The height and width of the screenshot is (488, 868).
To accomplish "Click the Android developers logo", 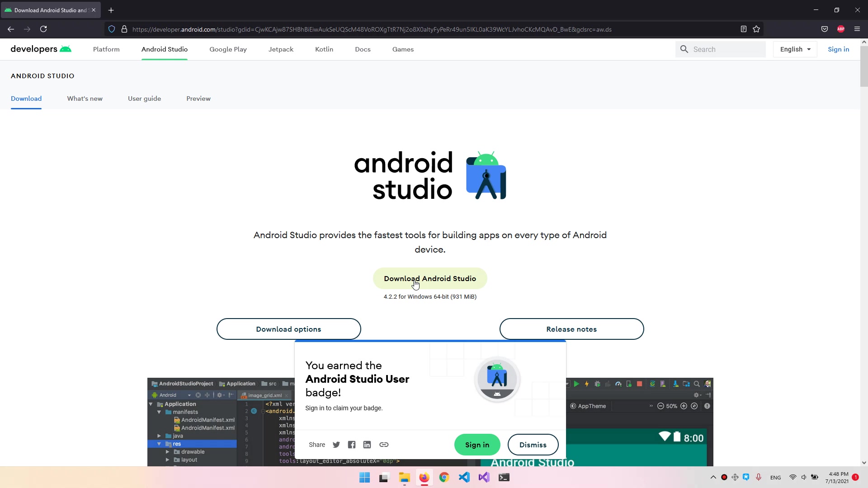I will tap(41, 49).
